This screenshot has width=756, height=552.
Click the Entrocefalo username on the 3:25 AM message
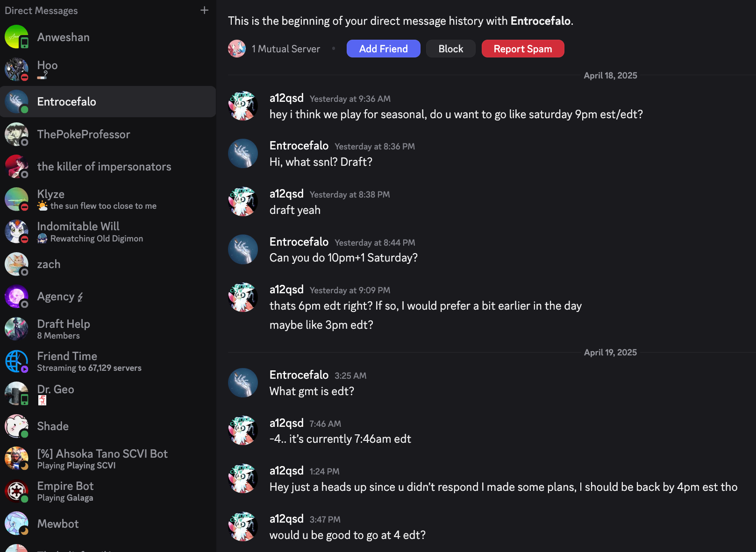pos(299,375)
